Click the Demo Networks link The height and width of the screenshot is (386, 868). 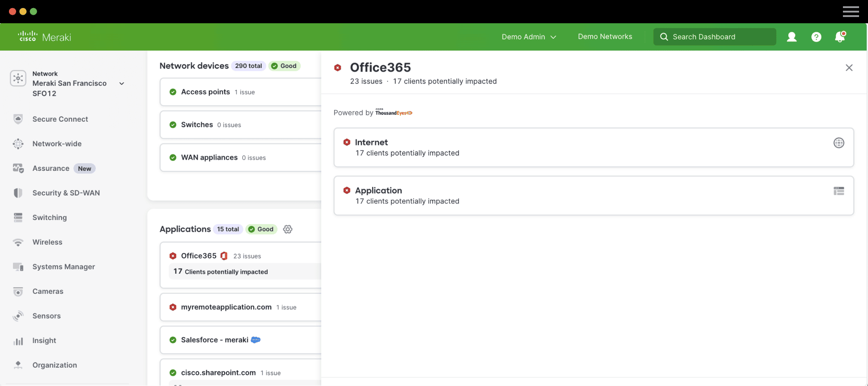coord(605,37)
